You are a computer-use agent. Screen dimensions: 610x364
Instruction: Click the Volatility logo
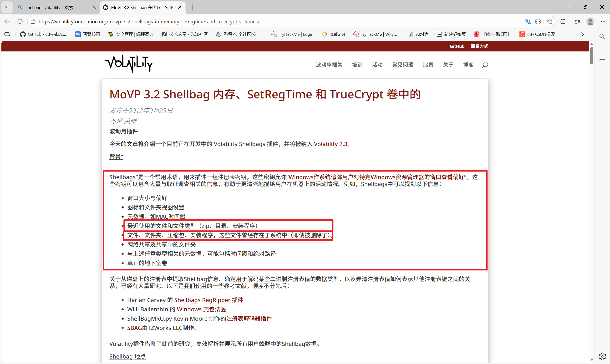point(129,64)
